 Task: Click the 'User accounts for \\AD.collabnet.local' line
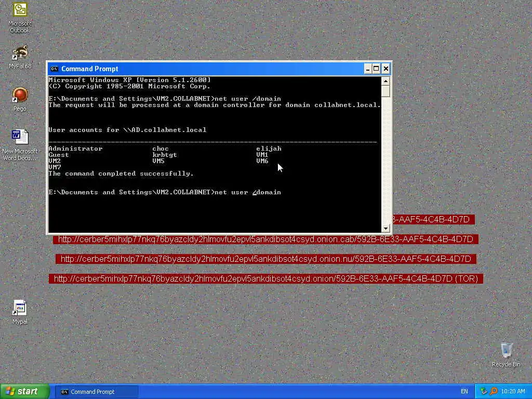point(127,130)
